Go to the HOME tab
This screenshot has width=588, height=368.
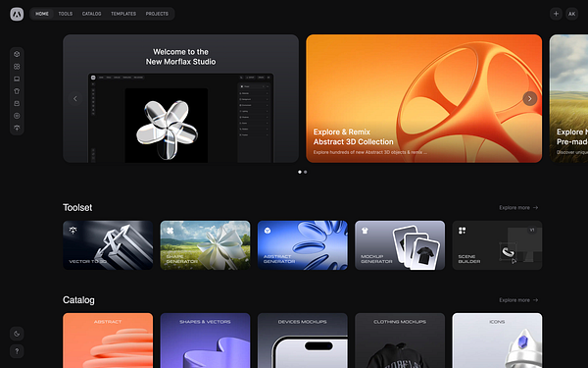42,14
